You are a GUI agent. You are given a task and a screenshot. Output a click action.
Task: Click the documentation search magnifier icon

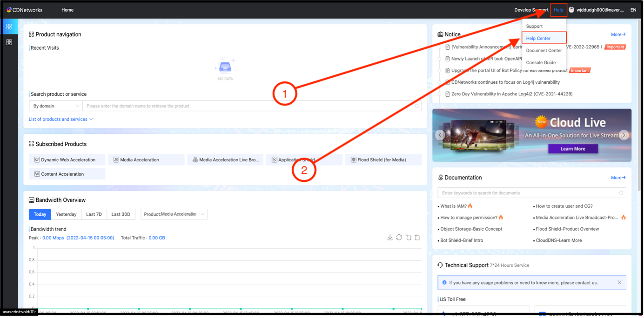[x=621, y=193]
